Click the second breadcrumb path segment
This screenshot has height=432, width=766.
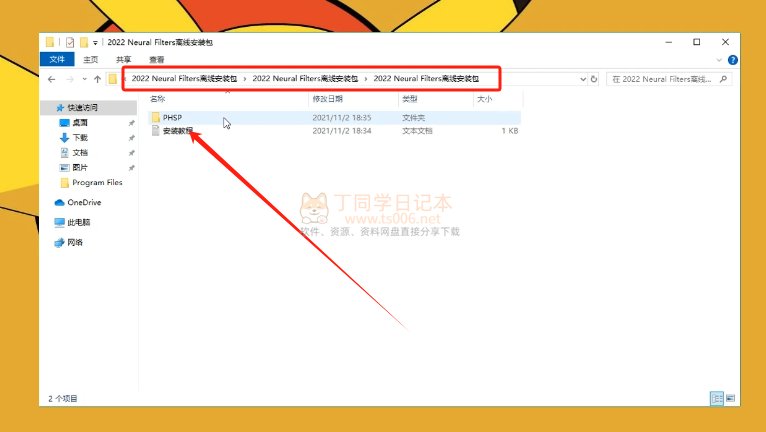click(x=305, y=79)
